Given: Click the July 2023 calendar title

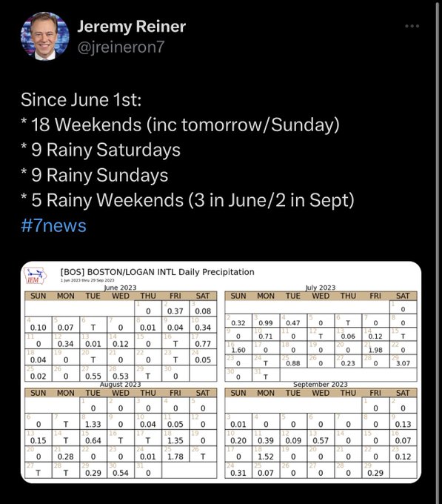Looking at the screenshot, I should point(321,288).
